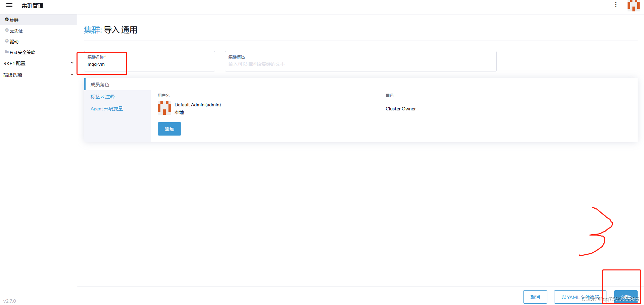Click the 以 YAML 文件编辑 button
The width and height of the screenshot is (644, 305).
tap(580, 297)
